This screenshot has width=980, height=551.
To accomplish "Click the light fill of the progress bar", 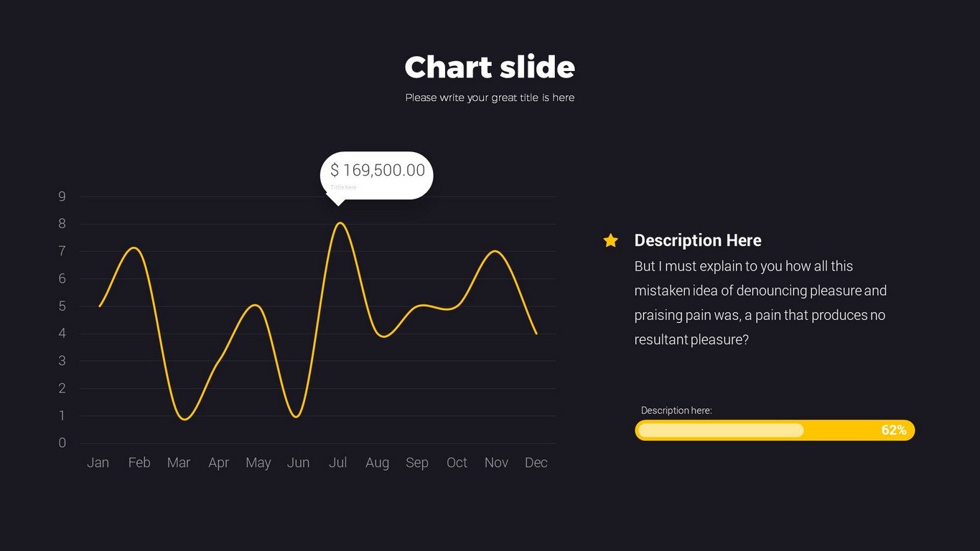I will (x=720, y=430).
